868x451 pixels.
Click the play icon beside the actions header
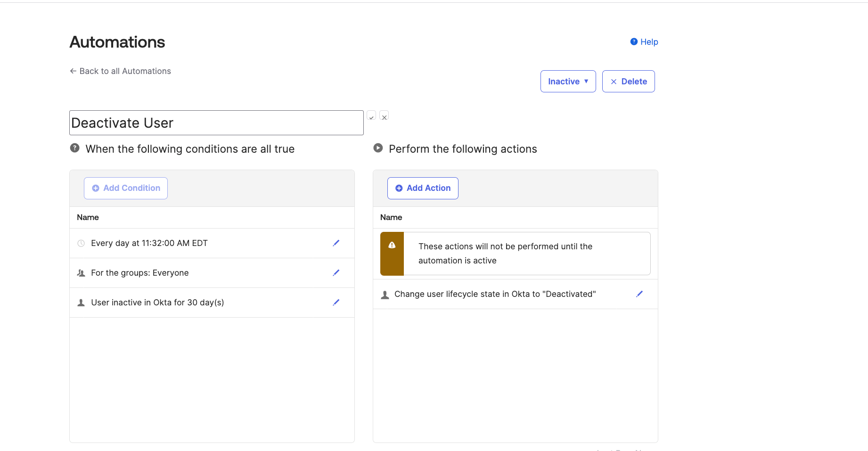(378, 148)
